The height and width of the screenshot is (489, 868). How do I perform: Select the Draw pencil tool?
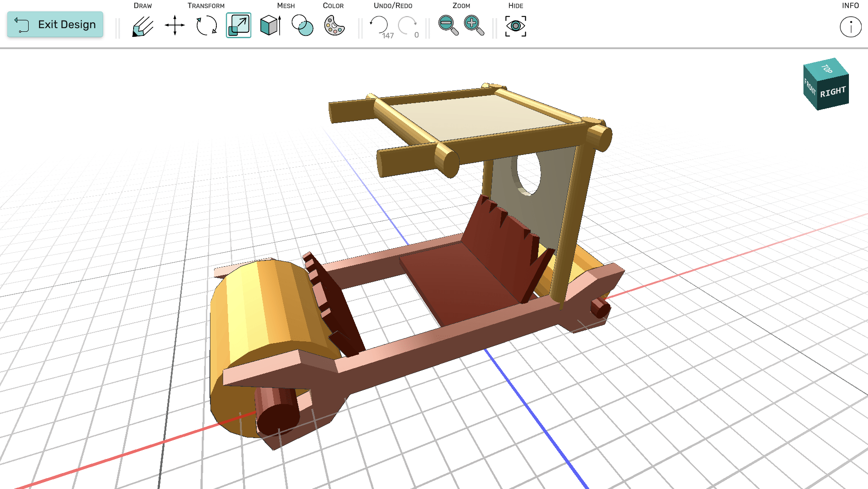tap(143, 26)
